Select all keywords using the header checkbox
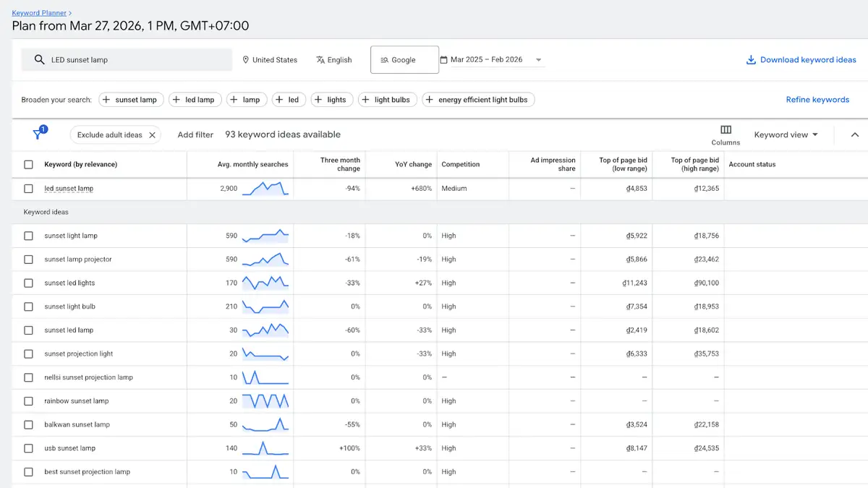This screenshot has height=488, width=868. 27,164
